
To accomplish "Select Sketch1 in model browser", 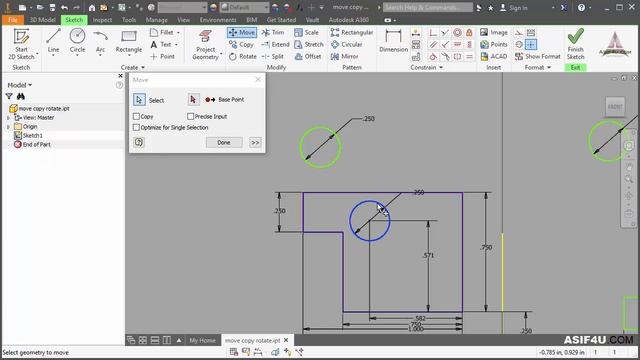I will pos(29,136).
